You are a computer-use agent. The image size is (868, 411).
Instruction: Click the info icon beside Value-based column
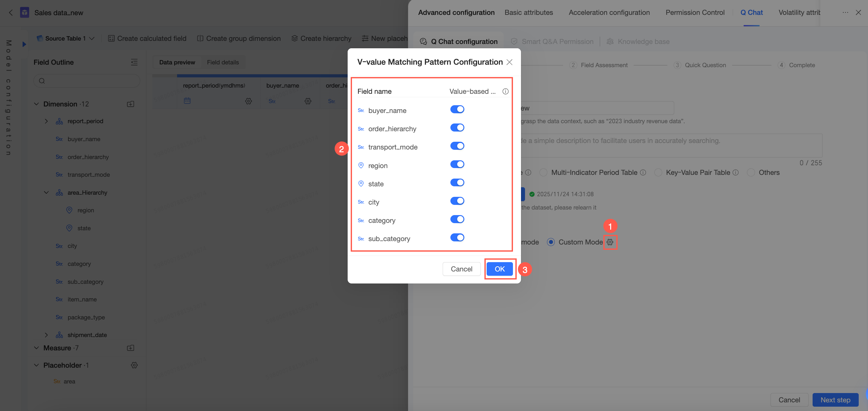pos(505,91)
